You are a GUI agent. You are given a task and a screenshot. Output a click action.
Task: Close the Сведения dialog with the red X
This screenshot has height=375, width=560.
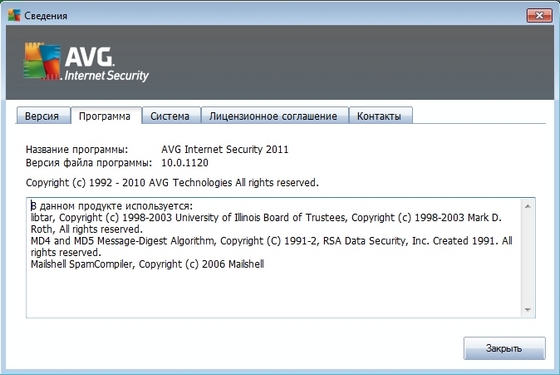click(539, 15)
